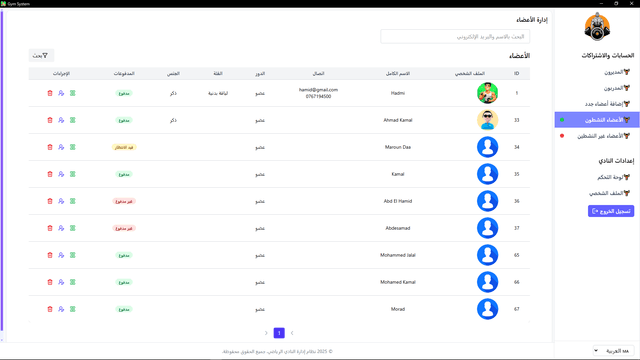Click Maroun Daa's default avatar
The width and height of the screenshot is (640, 360).
(487, 147)
